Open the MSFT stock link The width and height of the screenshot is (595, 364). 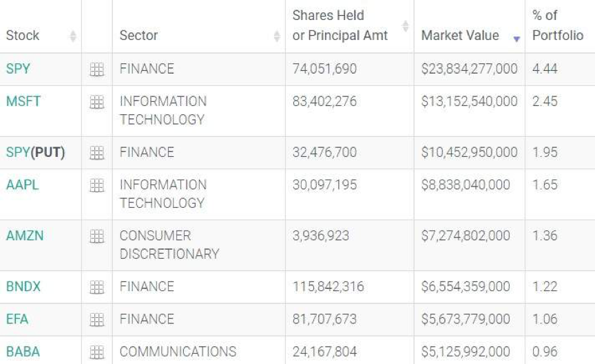coord(23,101)
